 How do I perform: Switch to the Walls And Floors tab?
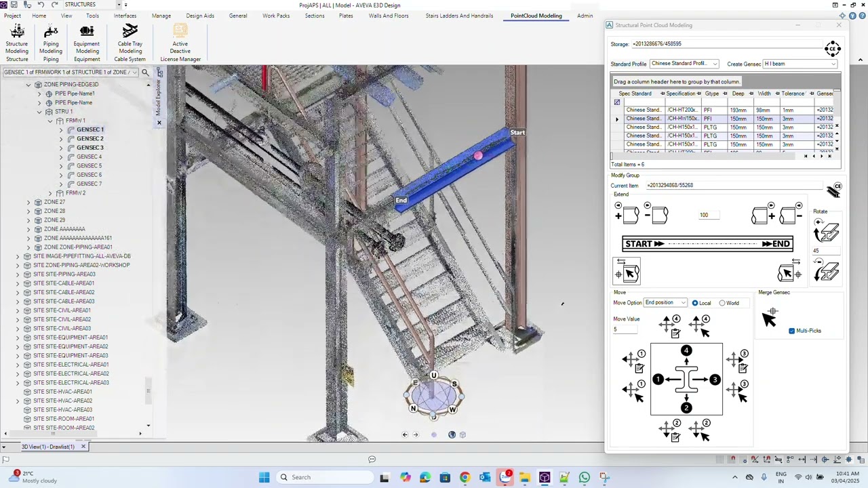tap(389, 16)
